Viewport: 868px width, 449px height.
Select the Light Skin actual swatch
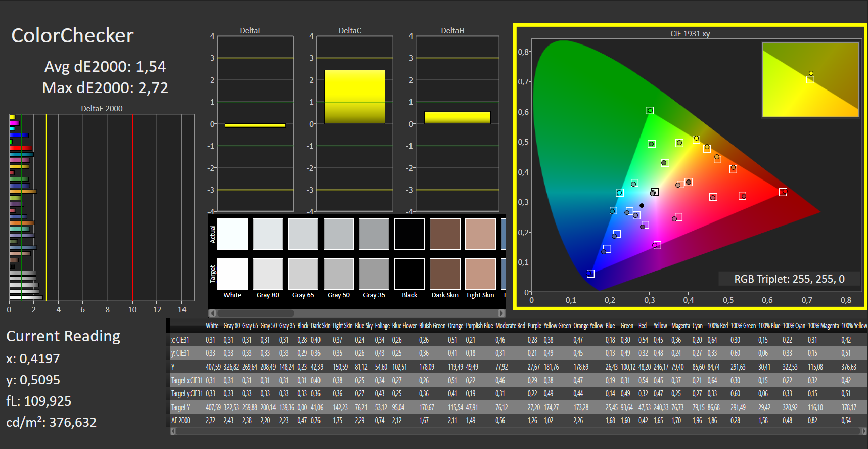click(480, 234)
